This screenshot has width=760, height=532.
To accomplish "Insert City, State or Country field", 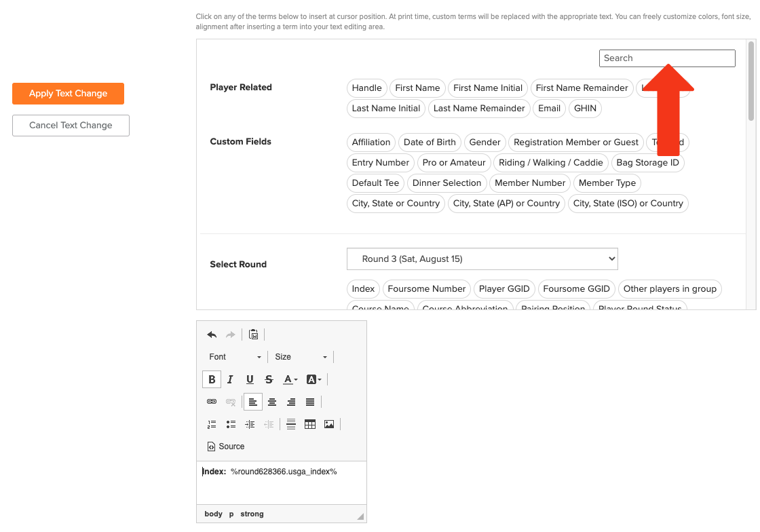I will click(x=396, y=204).
